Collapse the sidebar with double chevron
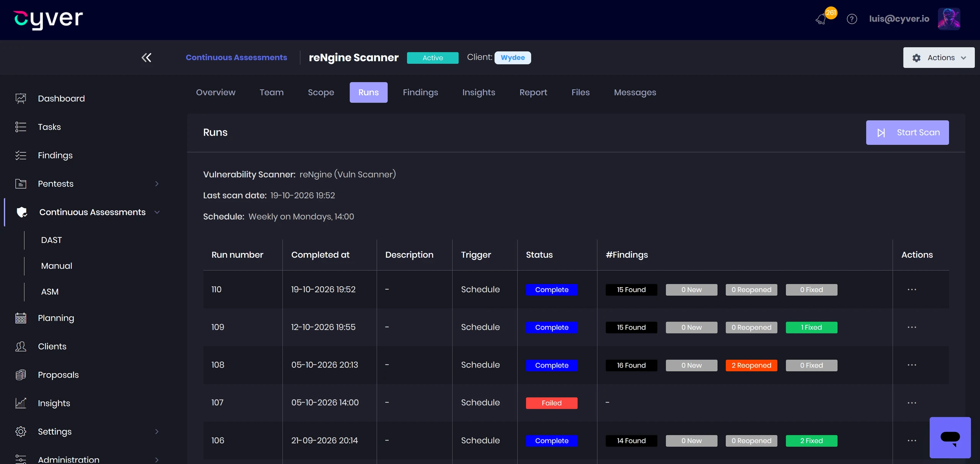This screenshot has width=980, height=464. 146,57
